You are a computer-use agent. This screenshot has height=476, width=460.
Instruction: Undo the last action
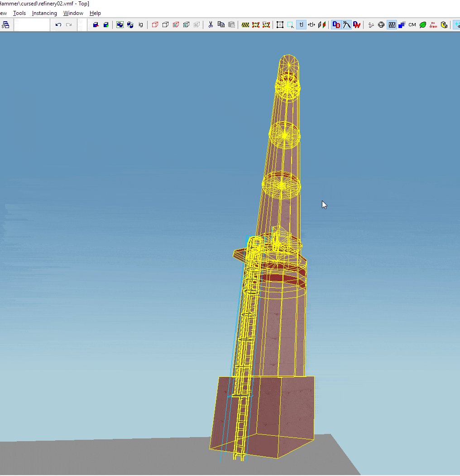[58, 24]
